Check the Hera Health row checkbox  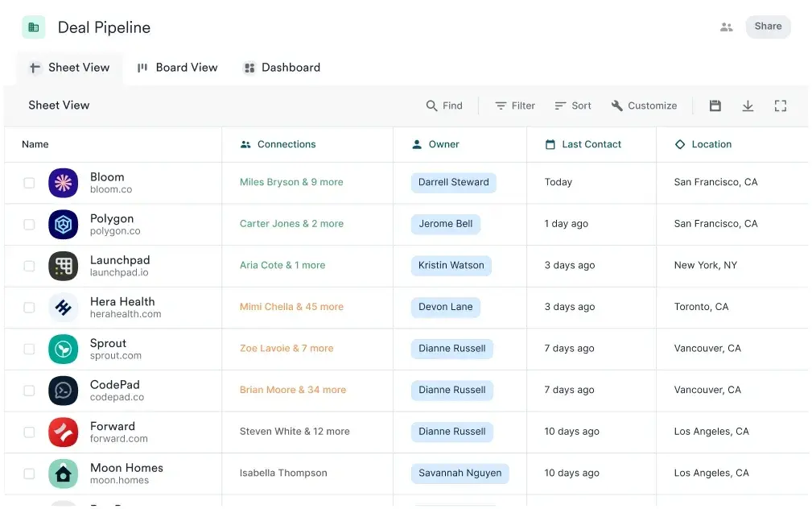(29, 308)
